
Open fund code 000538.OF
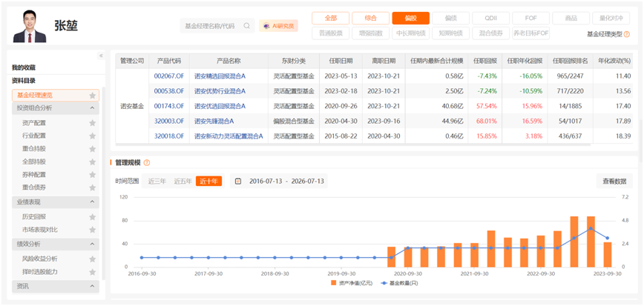(x=169, y=91)
